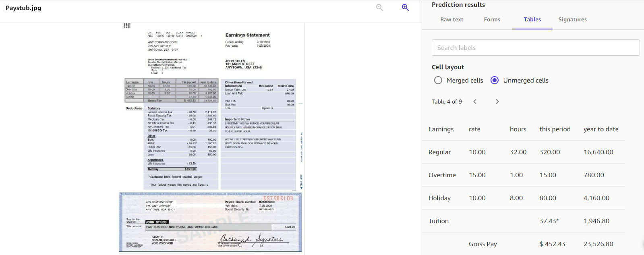Click the 'Prediction results' heading
This screenshot has width=644, height=255.
tap(458, 5)
